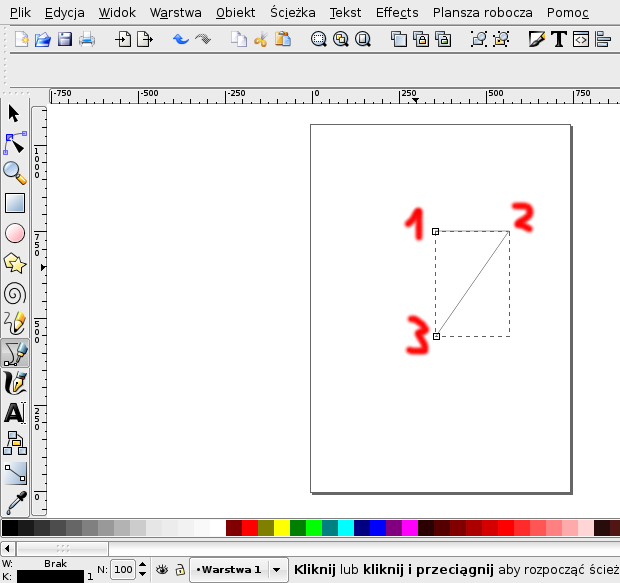Pick the Rectangle tool
The height and width of the screenshot is (583, 620).
[x=14, y=203]
